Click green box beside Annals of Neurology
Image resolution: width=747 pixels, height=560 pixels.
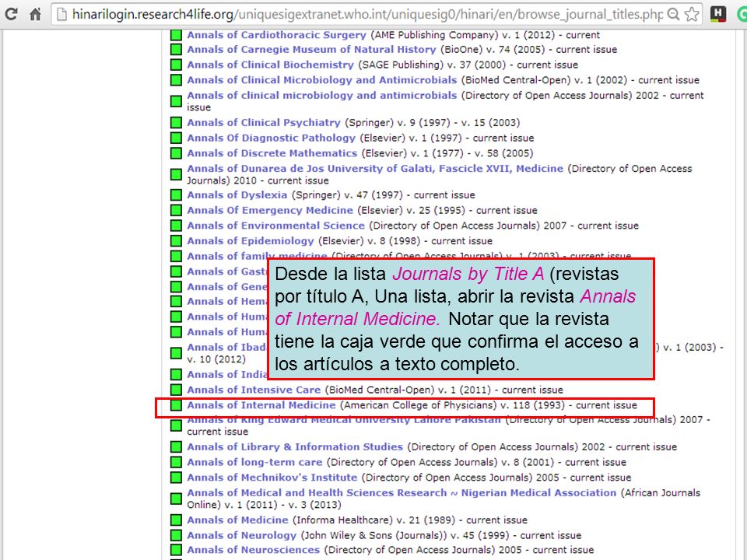[x=177, y=535]
